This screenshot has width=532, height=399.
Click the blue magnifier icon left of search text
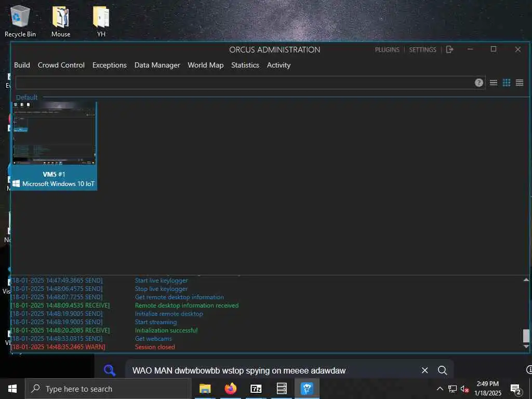[110, 370]
